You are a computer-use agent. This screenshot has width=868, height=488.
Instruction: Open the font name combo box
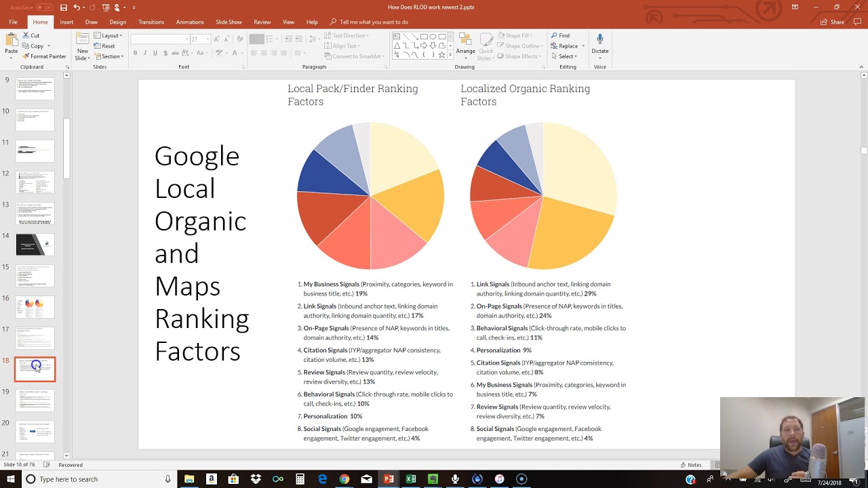[x=159, y=39]
